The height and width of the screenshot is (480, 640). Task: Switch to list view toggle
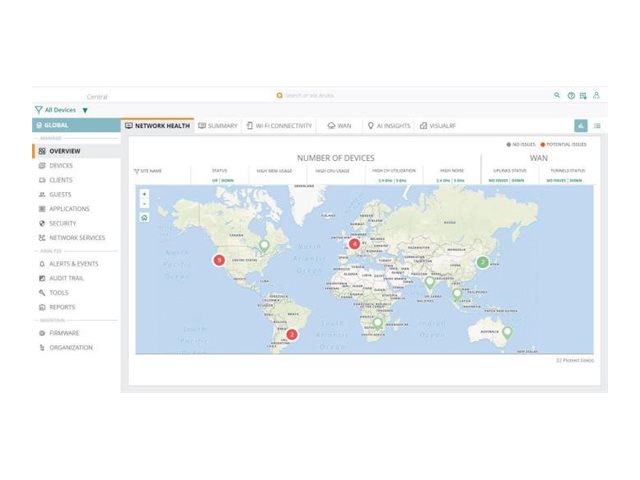tap(597, 126)
